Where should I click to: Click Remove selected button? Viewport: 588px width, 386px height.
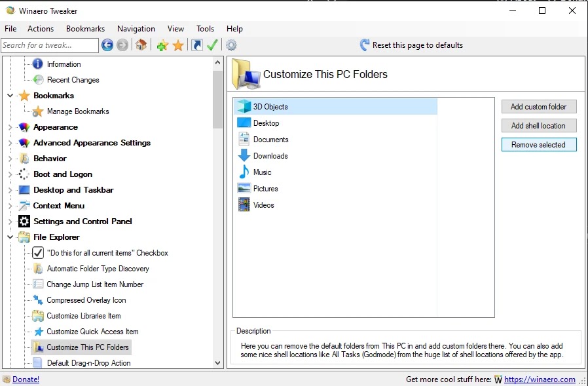click(539, 145)
